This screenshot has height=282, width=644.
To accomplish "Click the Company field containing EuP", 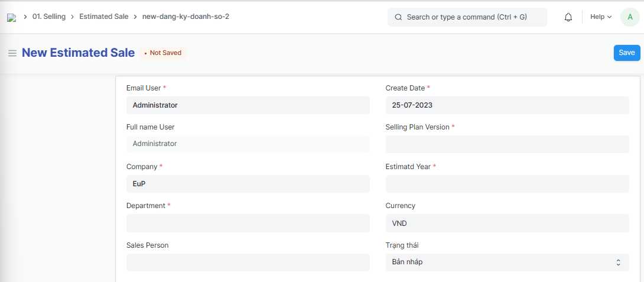I will point(248,184).
